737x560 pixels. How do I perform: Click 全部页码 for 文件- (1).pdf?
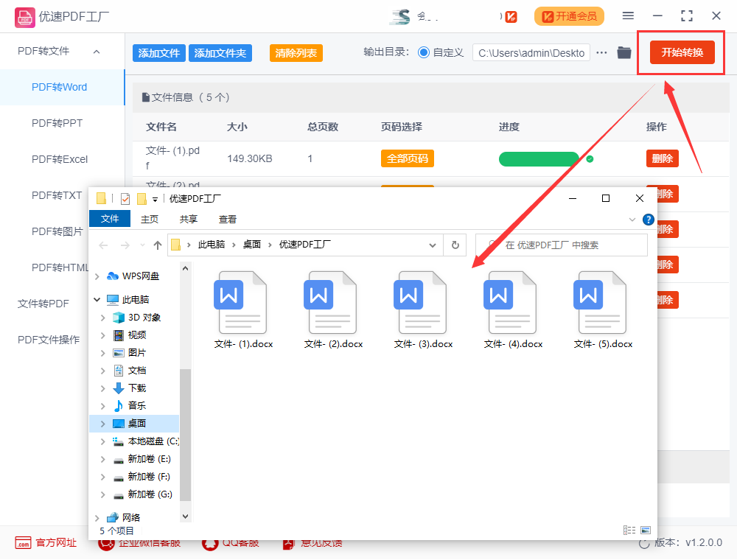coord(407,159)
